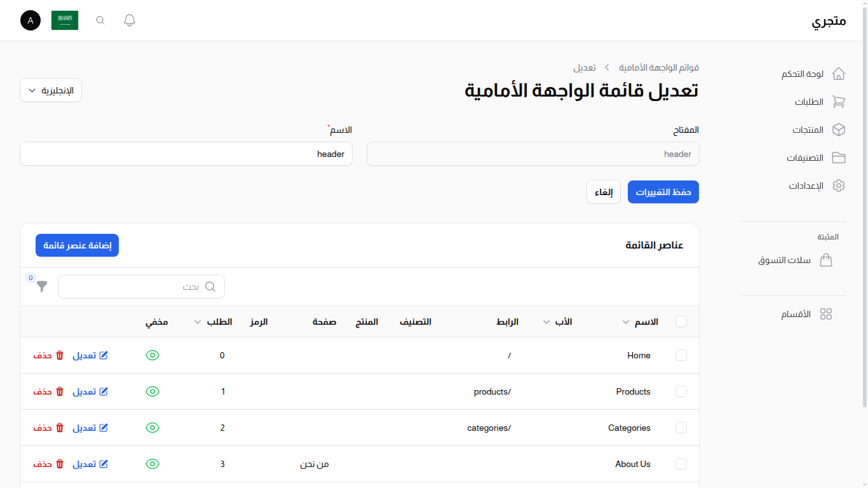Expand the الطلب column sort arrow
Screen dimensions: 868x488
point(198,322)
